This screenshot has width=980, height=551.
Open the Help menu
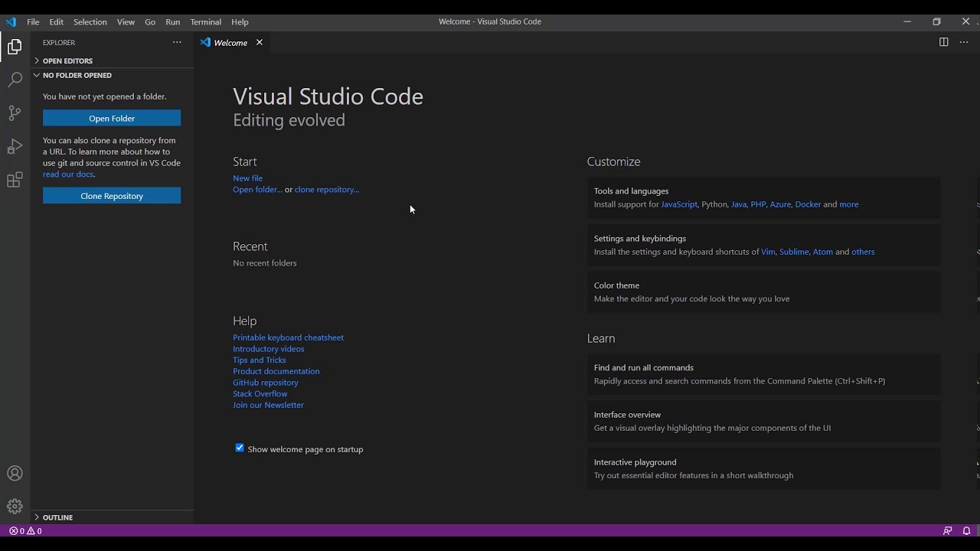240,21
